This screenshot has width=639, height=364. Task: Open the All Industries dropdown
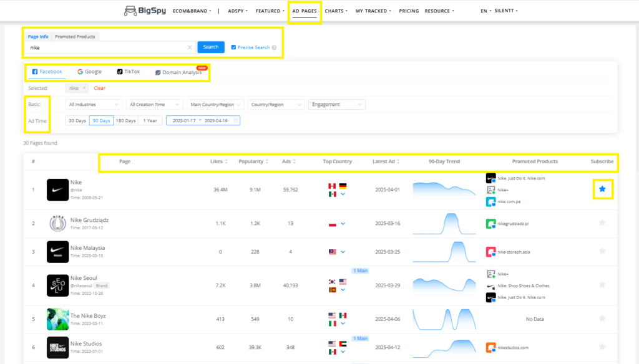point(94,105)
